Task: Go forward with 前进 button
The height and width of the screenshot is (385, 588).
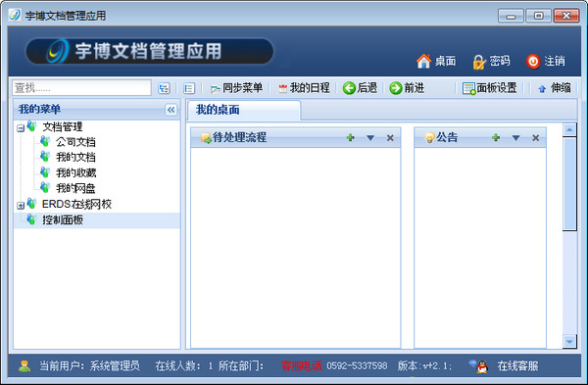Action: click(x=407, y=88)
